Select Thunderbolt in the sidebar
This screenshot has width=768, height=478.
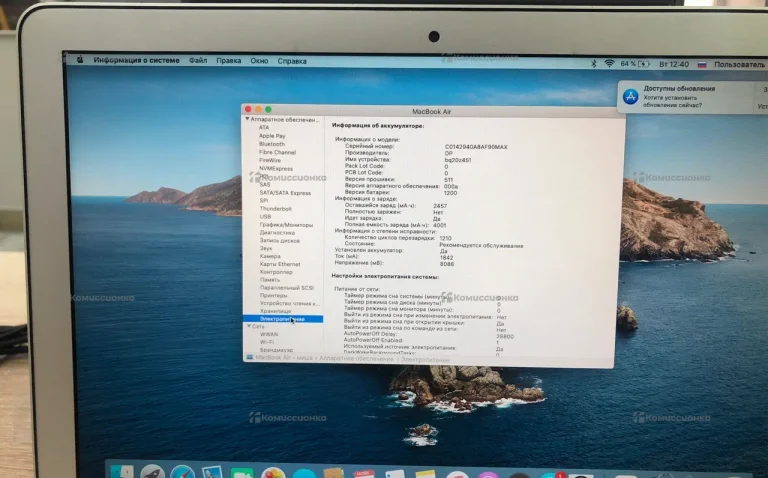click(x=276, y=209)
